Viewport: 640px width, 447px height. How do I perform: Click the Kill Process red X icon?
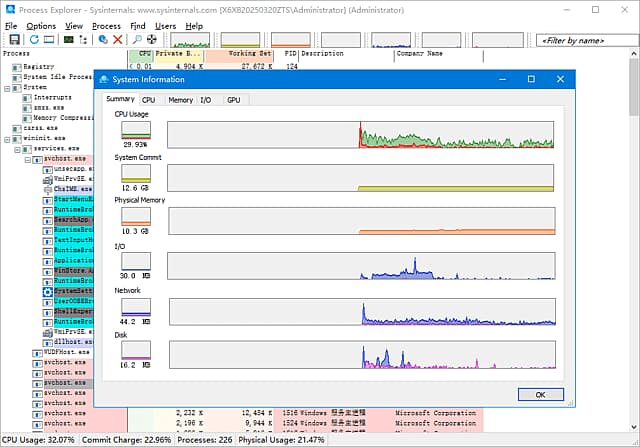tap(118, 39)
